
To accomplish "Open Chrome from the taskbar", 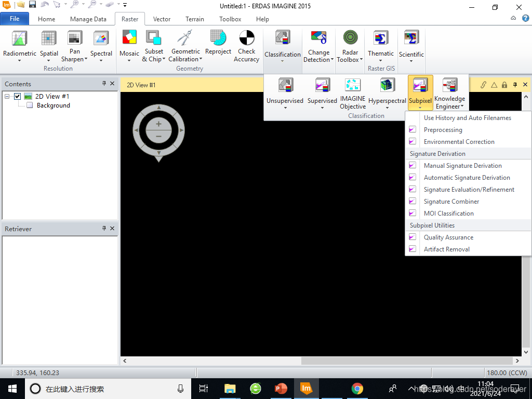I will tap(357, 389).
